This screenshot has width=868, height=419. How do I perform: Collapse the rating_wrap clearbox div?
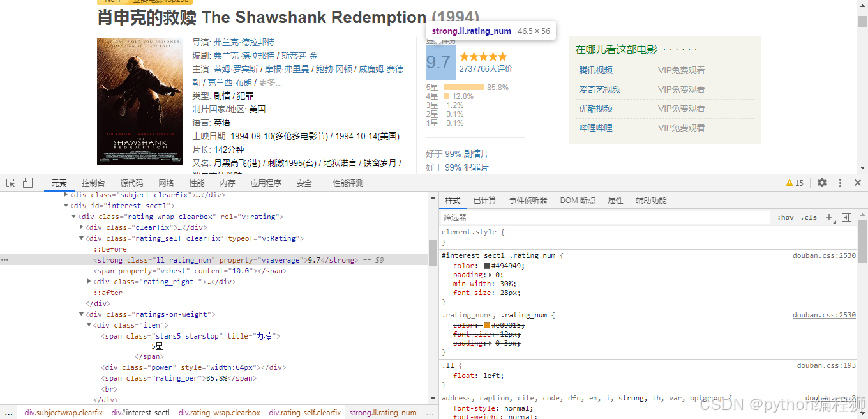click(74, 217)
